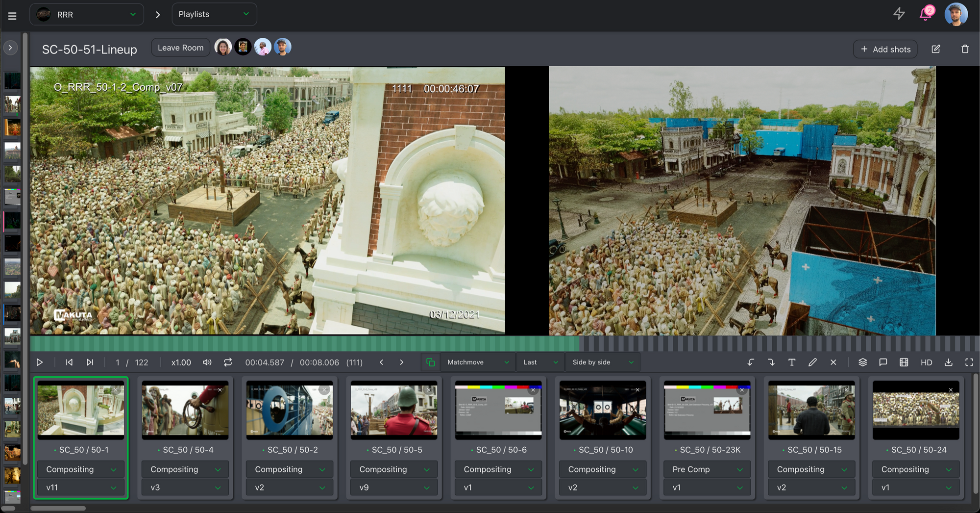Image resolution: width=980 pixels, height=513 pixels.
Task: Delete playlist with the trash icon
Action: pos(965,49)
